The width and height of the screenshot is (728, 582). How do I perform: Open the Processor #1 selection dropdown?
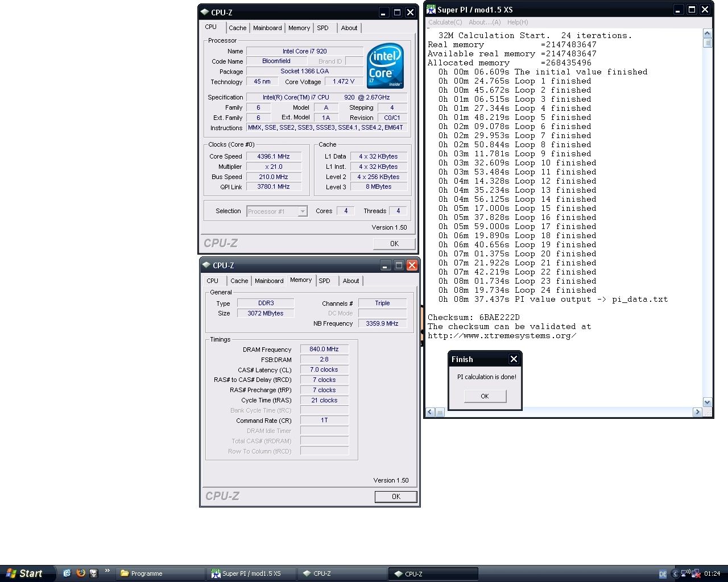[277, 211]
